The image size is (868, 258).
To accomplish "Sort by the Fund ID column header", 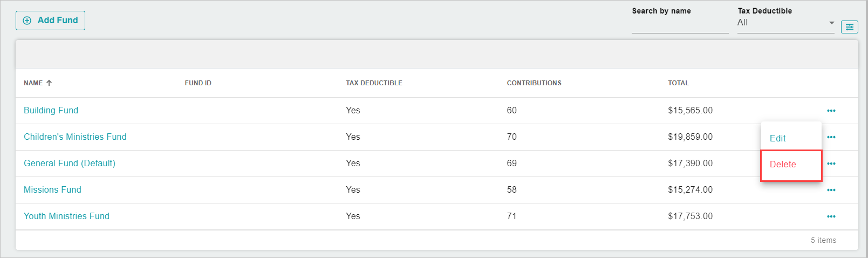I will 198,83.
